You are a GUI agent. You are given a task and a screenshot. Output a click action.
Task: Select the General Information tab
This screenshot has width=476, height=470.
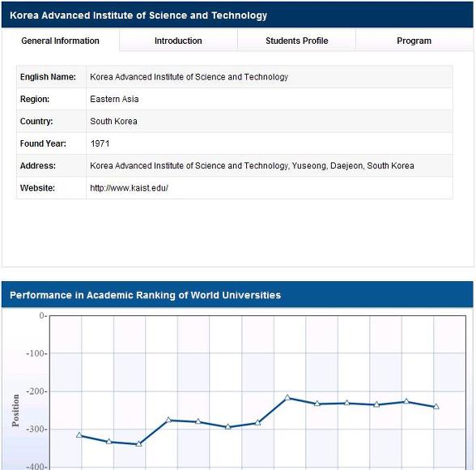61,41
